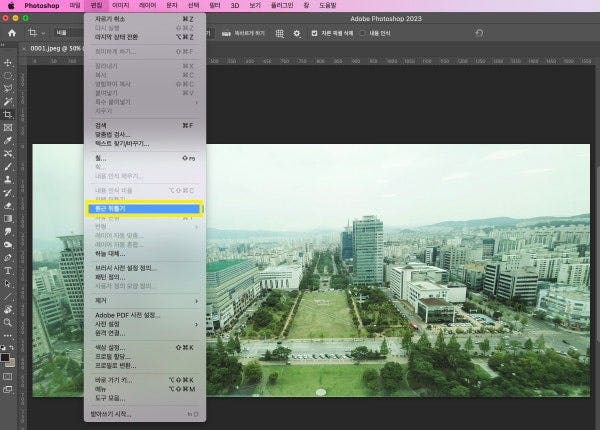Open the crop overlay grid options
The height and width of the screenshot is (430, 600).
tap(280, 34)
